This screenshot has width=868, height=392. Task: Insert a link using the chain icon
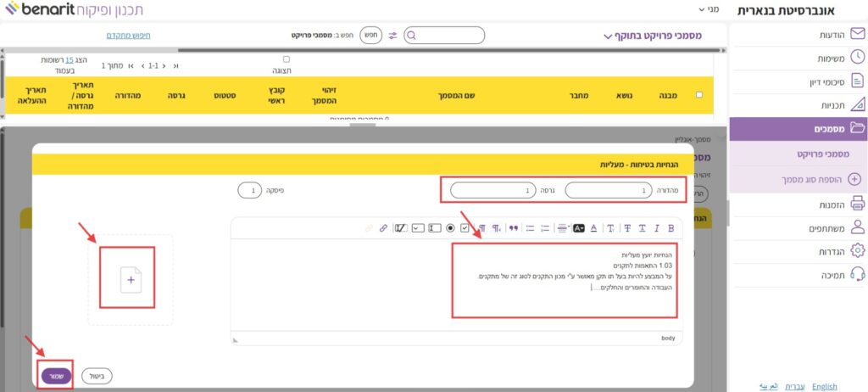click(383, 228)
